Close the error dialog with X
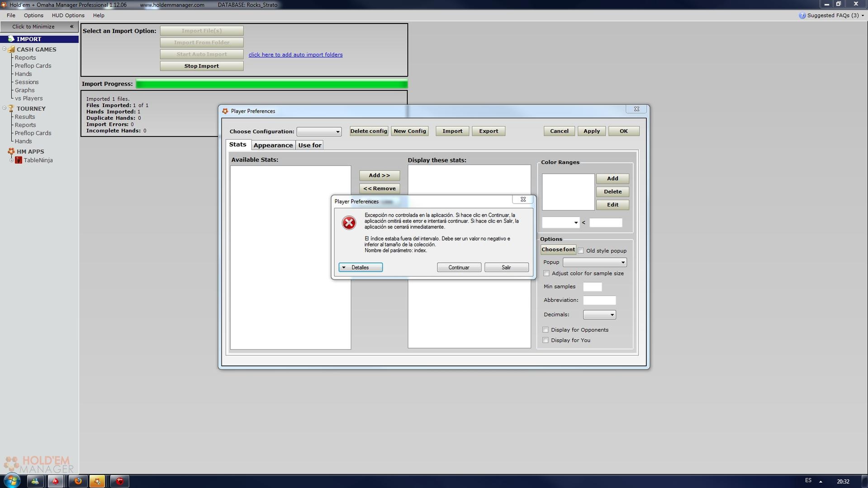This screenshot has height=488, width=868. [523, 199]
